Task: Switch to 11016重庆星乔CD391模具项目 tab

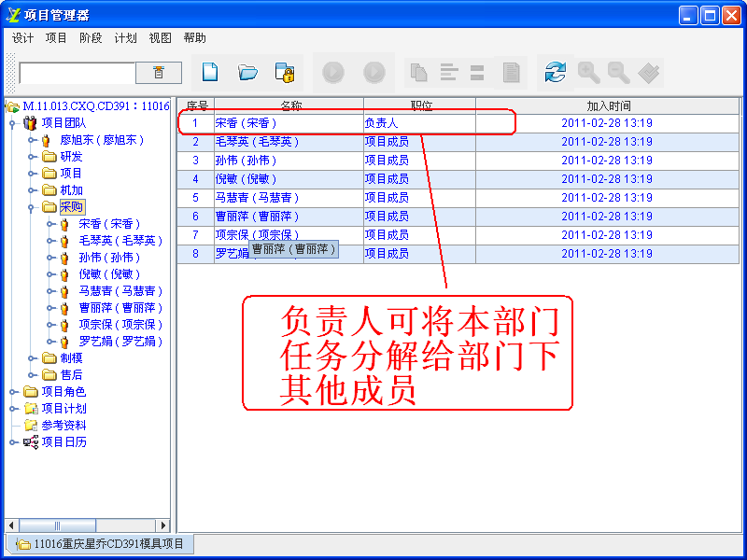Action: click(100, 544)
